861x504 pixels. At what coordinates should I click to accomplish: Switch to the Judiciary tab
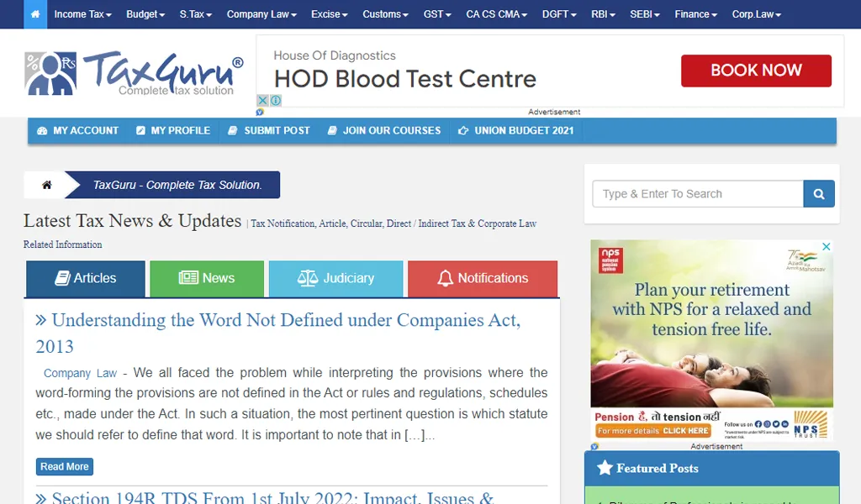point(336,279)
